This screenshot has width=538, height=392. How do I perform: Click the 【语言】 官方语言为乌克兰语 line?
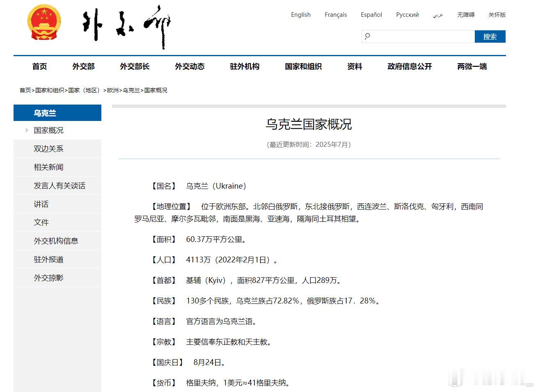(204, 321)
